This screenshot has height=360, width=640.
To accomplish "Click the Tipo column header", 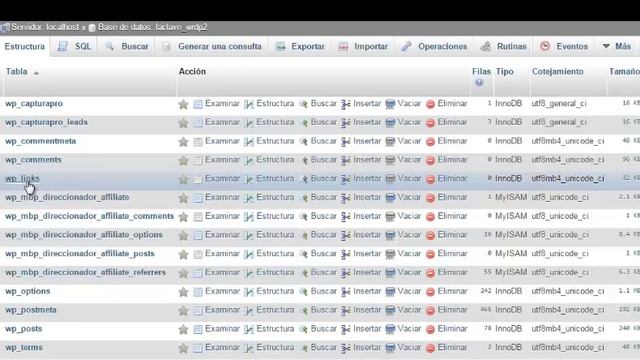I will coord(504,71).
